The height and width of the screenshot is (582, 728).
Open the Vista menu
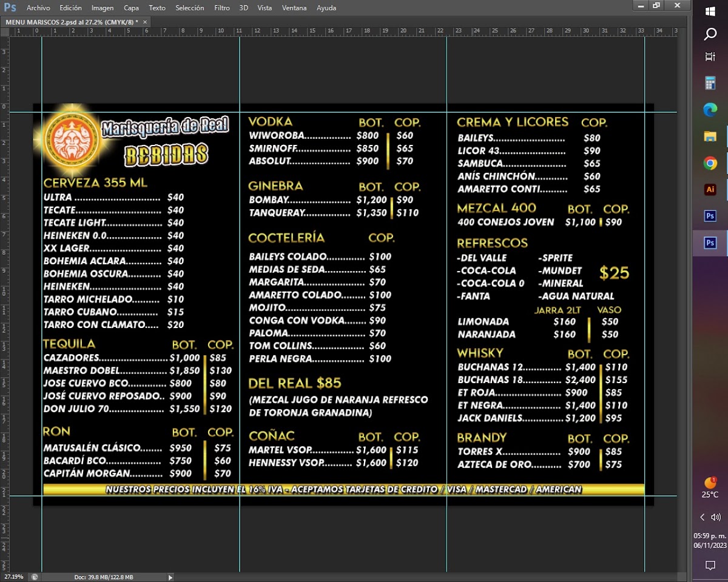pos(265,8)
